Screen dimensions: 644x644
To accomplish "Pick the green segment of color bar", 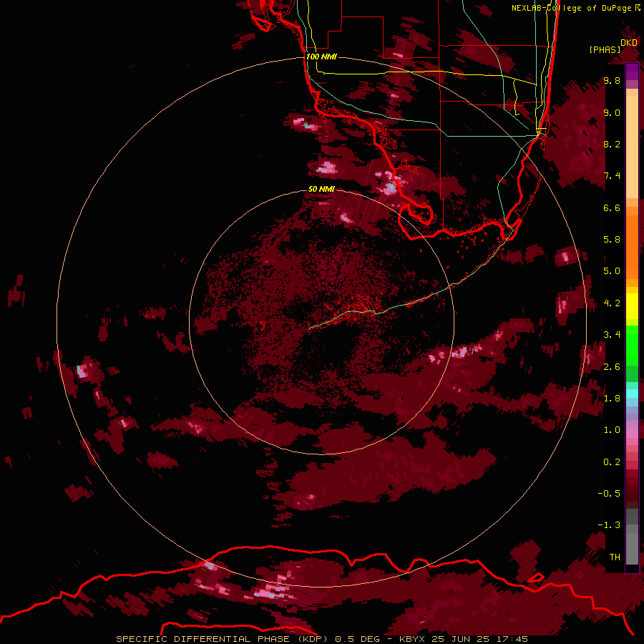I will tap(632, 345).
